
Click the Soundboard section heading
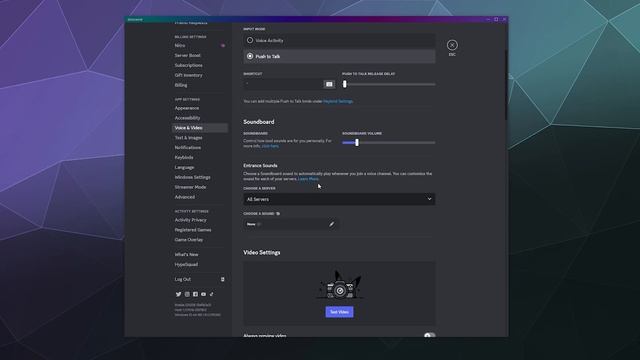259,122
